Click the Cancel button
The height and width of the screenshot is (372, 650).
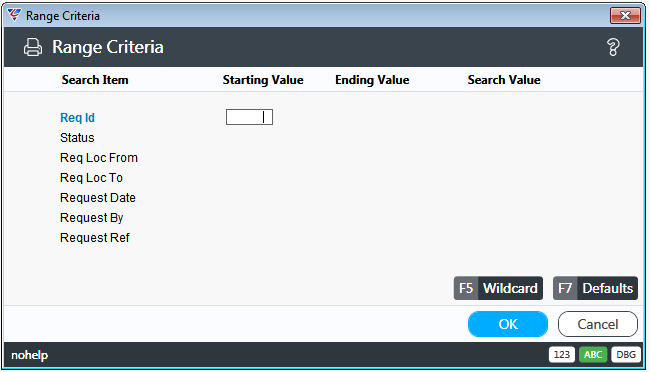pyautogui.click(x=598, y=324)
